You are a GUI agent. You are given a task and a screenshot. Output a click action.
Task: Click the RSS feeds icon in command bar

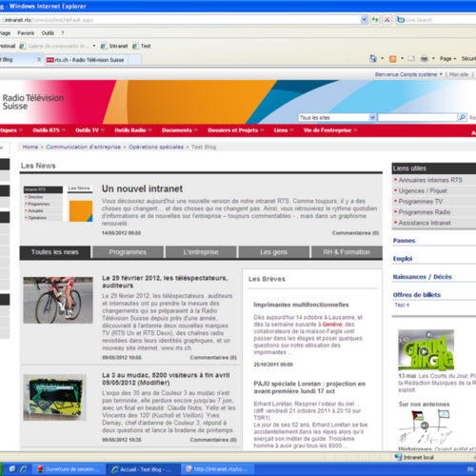(x=392, y=59)
